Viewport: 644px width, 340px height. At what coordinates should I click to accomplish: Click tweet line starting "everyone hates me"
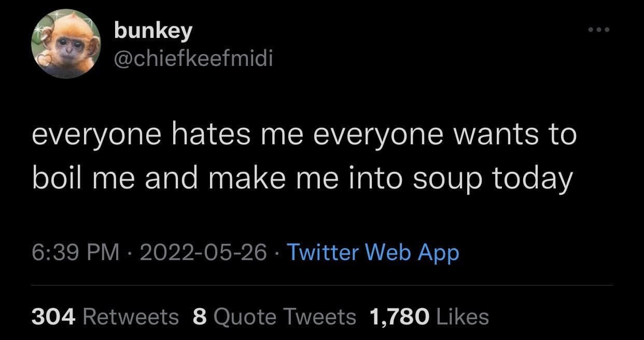point(304,135)
